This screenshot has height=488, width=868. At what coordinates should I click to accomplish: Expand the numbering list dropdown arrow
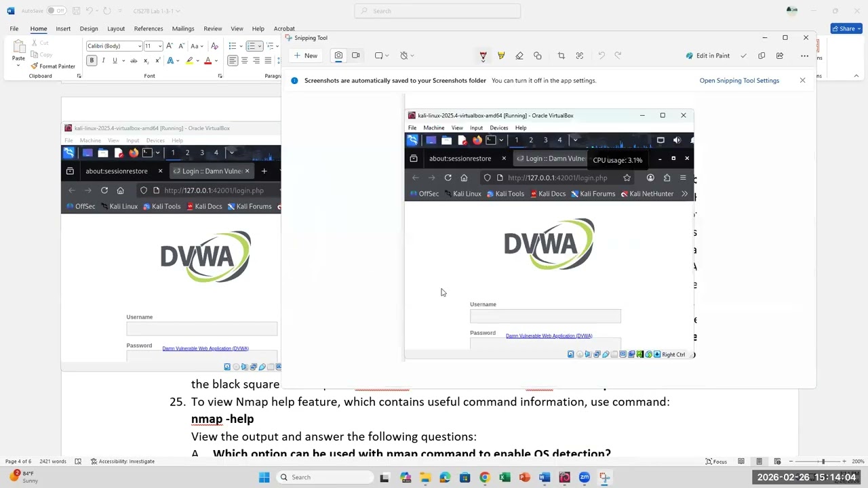(260, 46)
